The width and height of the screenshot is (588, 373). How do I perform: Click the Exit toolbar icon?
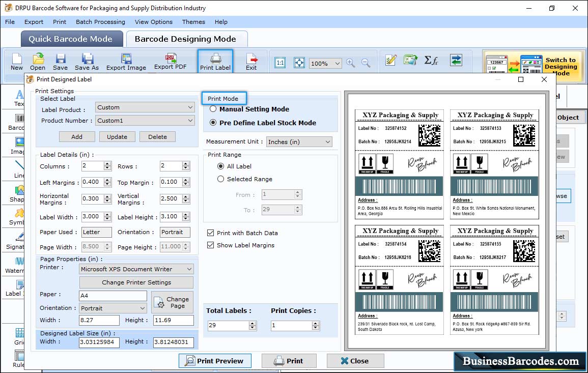pos(251,62)
